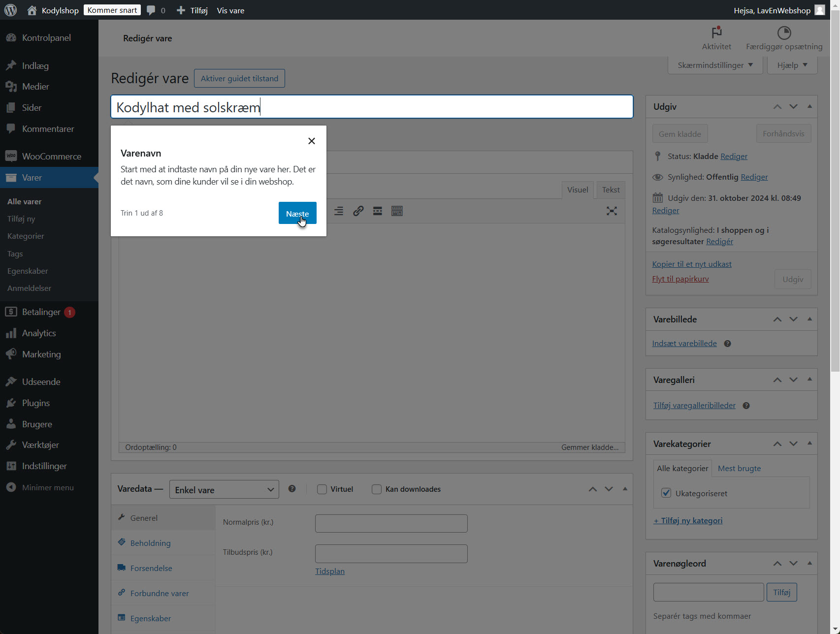Enable distraction-free fullscreen editor mode
This screenshot has height=634, width=840.
pos(612,211)
